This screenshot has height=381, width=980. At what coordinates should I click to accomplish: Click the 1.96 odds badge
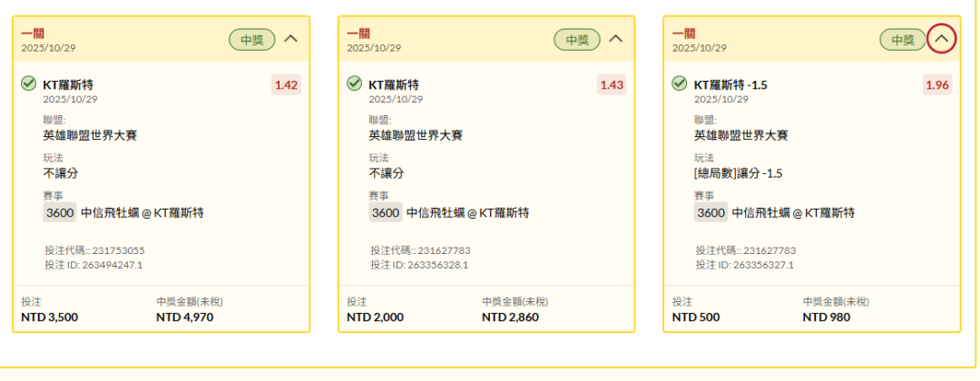[936, 85]
